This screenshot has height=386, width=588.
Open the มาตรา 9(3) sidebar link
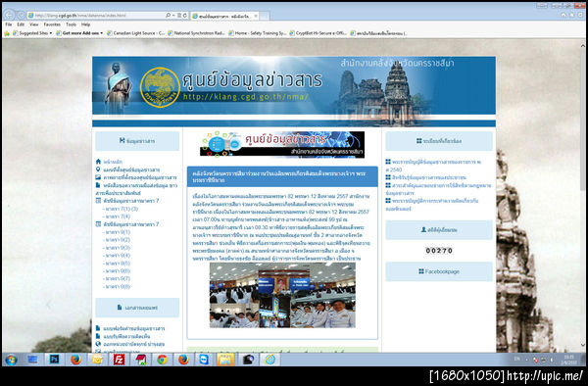[118, 248]
